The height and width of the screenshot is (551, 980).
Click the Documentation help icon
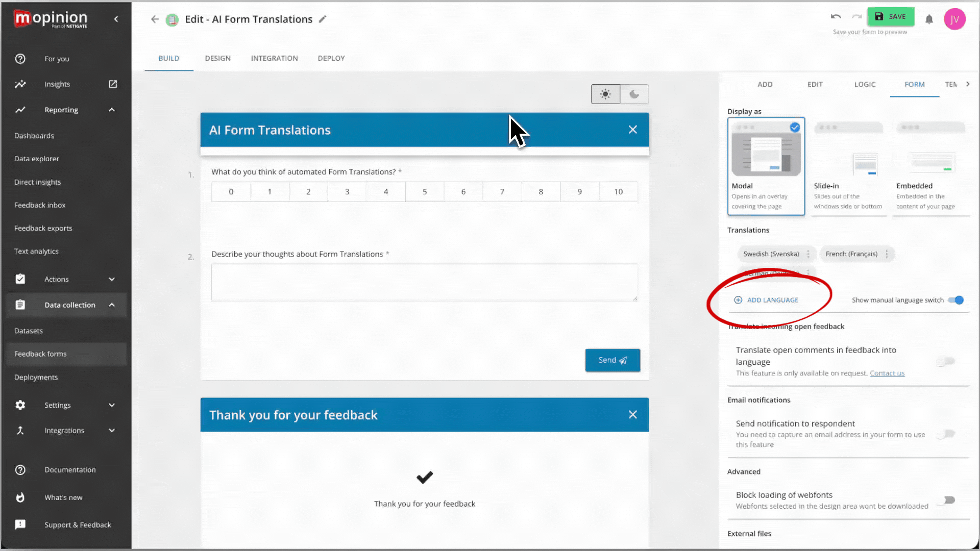pyautogui.click(x=20, y=470)
